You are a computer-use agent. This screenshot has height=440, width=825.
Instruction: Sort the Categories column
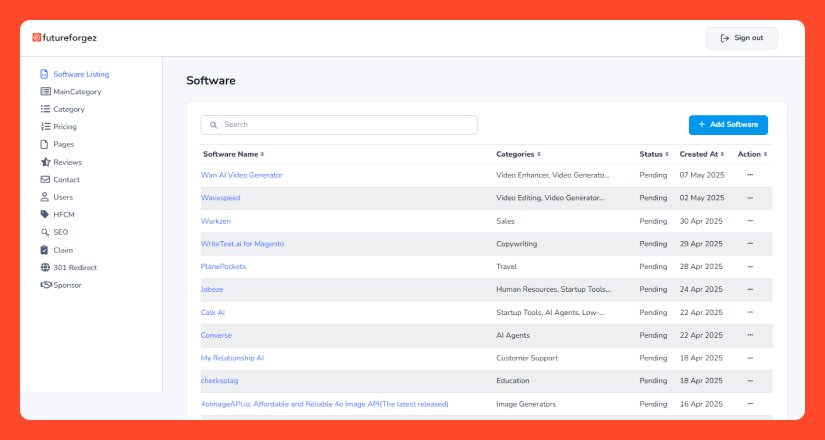click(x=539, y=155)
